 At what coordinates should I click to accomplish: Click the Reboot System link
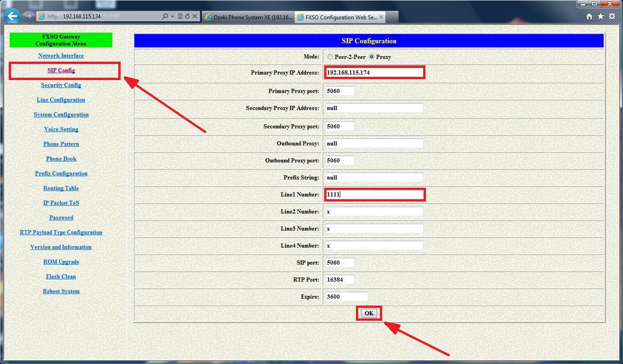pyautogui.click(x=61, y=291)
